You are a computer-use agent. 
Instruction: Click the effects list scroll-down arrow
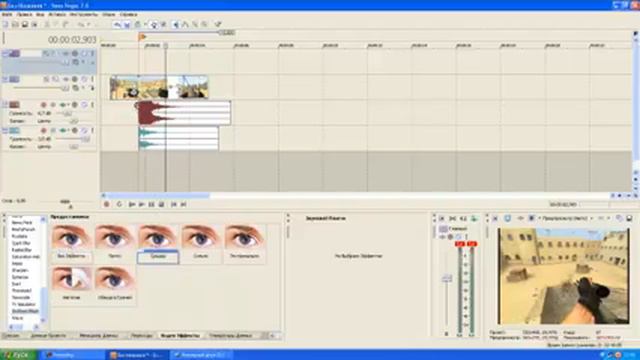coord(43,320)
